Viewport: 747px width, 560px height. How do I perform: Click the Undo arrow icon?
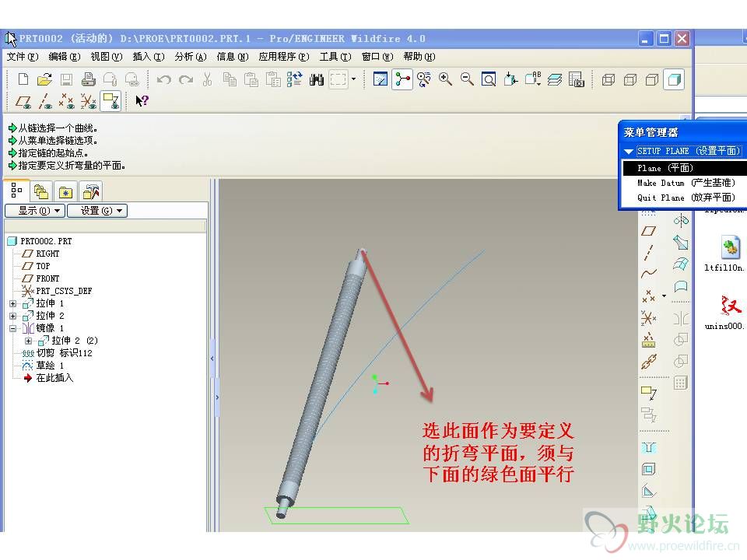[164, 79]
